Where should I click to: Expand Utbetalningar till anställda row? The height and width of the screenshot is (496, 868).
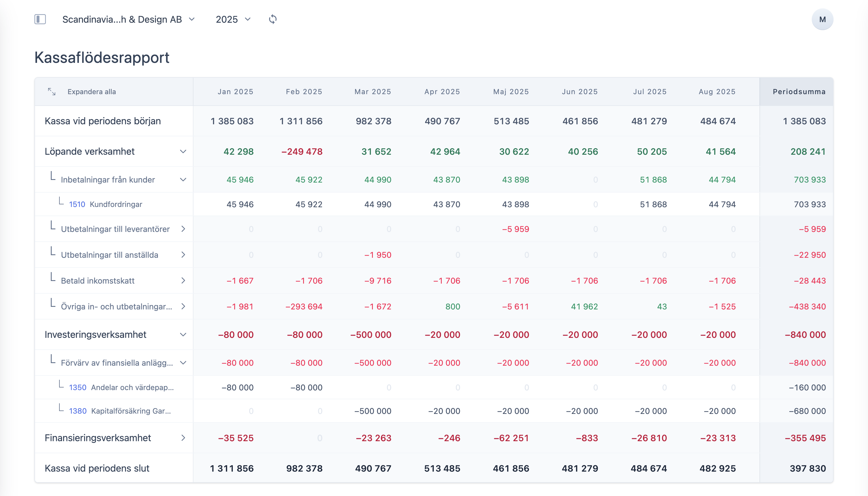click(183, 255)
